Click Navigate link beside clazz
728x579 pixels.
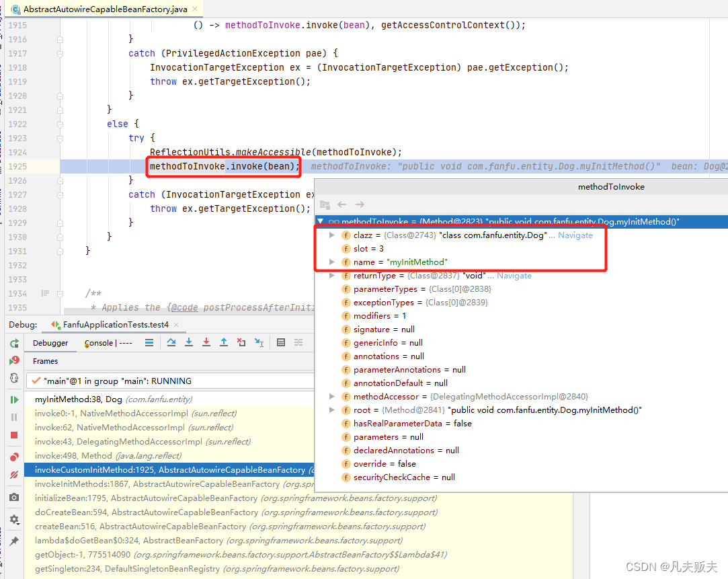click(x=575, y=235)
